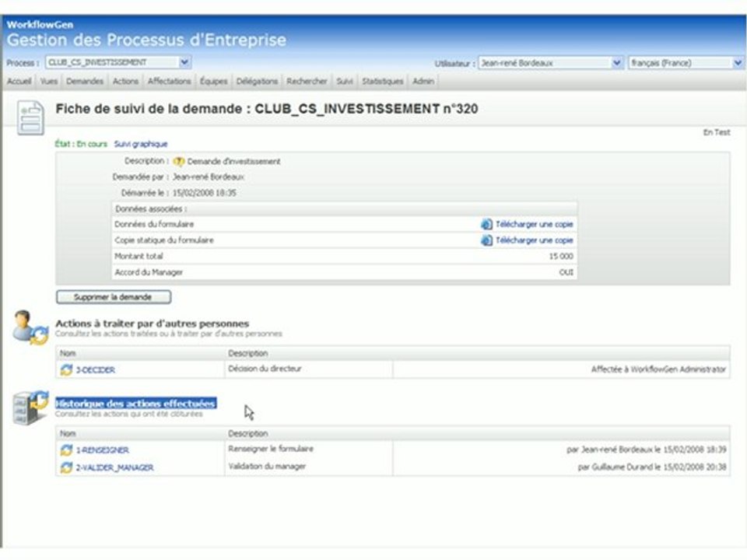Click the Accord du Manager value OUI
Screen dimensions: 747x560
(566, 272)
